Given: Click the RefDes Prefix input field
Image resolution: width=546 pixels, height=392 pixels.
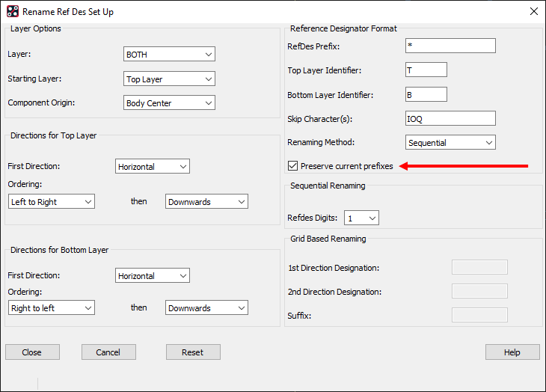Looking at the screenshot, I should (450, 46).
